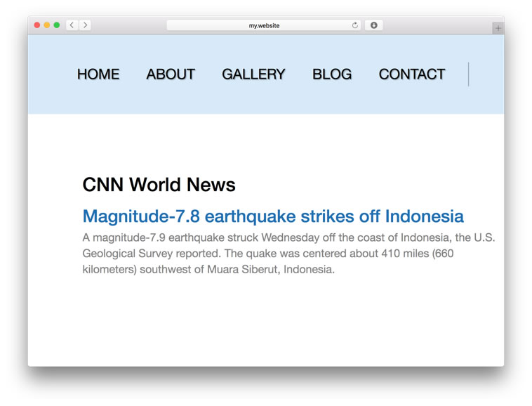532x406 pixels.
Task: Click the my.website address bar
Action: click(263, 25)
